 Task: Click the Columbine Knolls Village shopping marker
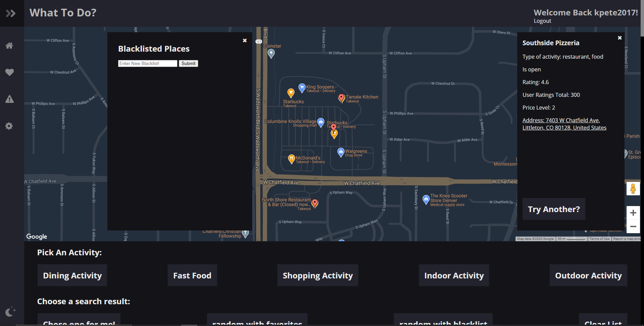click(x=321, y=122)
